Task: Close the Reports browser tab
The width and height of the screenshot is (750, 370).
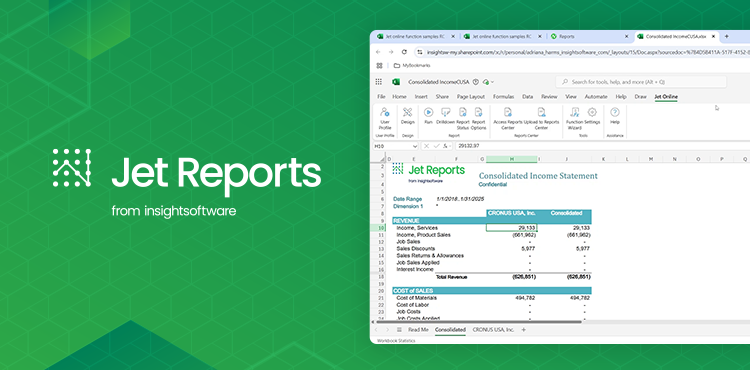Action: (627, 36)
